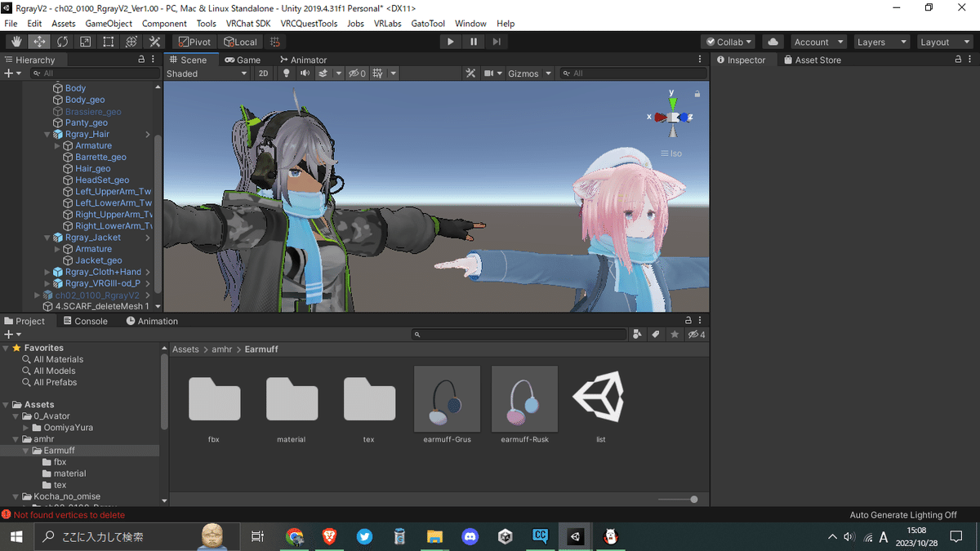Select the Scale tool

tap(85, 41)
